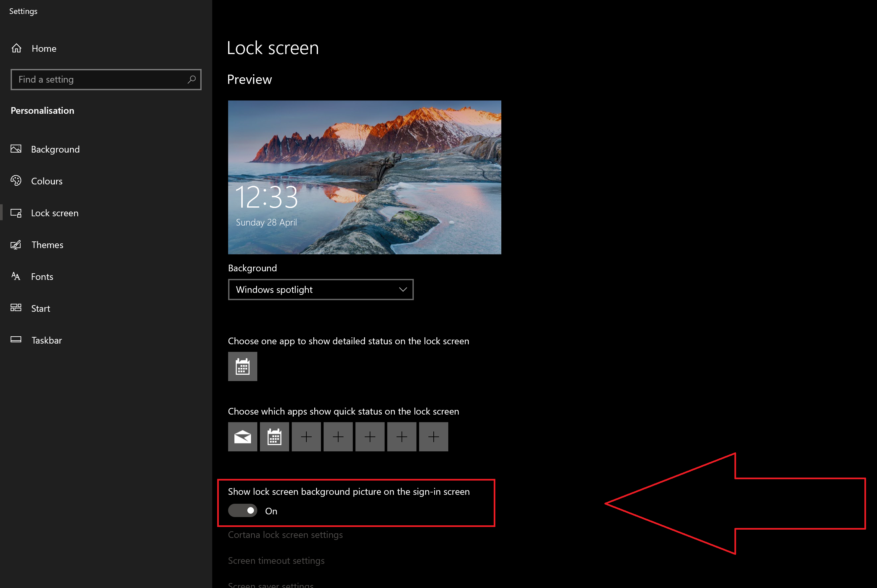Click the Calendar quick status icon
877x588 pixels.
pyautogui.click(x=275, y=437)
